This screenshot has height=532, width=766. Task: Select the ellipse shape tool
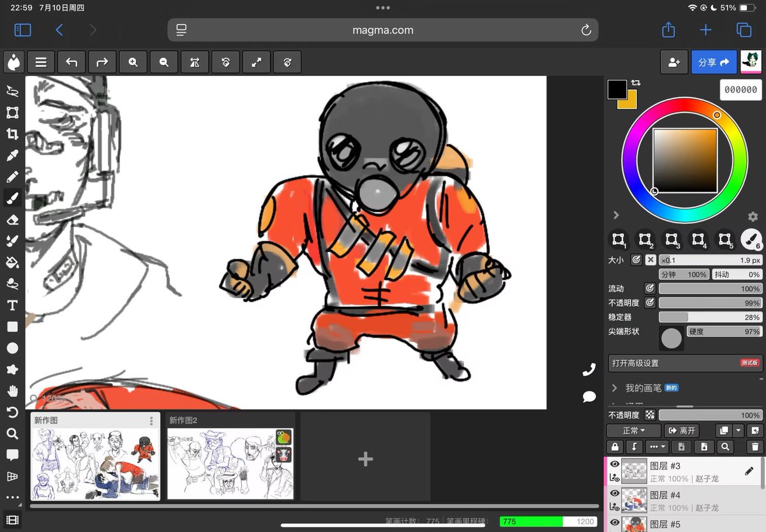12,348
